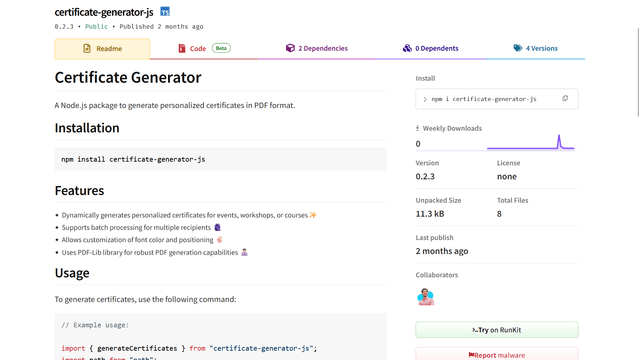
Task: Click the Features heading
Action: point(80,191)
